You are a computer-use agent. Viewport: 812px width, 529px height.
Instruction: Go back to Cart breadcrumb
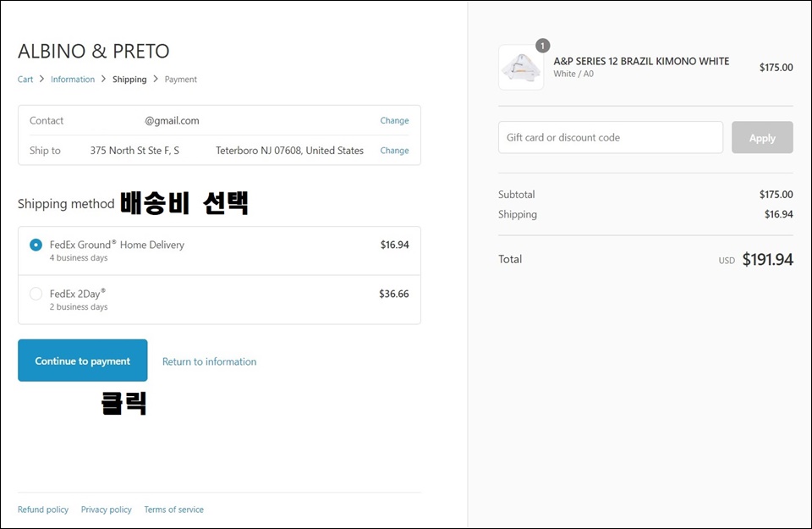25,80
